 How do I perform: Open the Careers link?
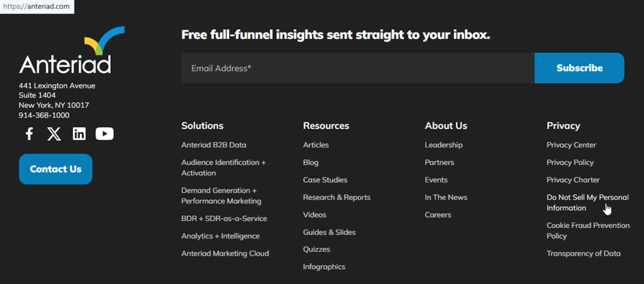click(438, 215)
